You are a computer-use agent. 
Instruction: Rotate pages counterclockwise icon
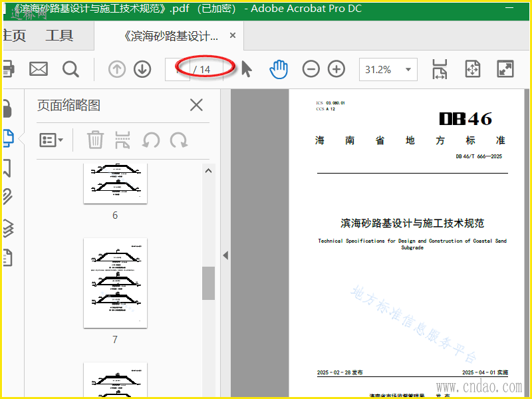(151, 140)
